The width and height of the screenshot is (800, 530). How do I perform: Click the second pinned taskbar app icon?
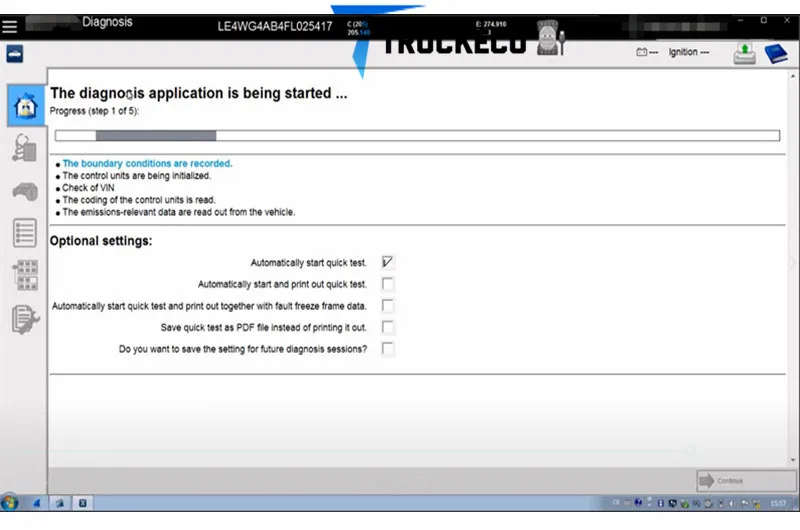[x=60, y=503]
